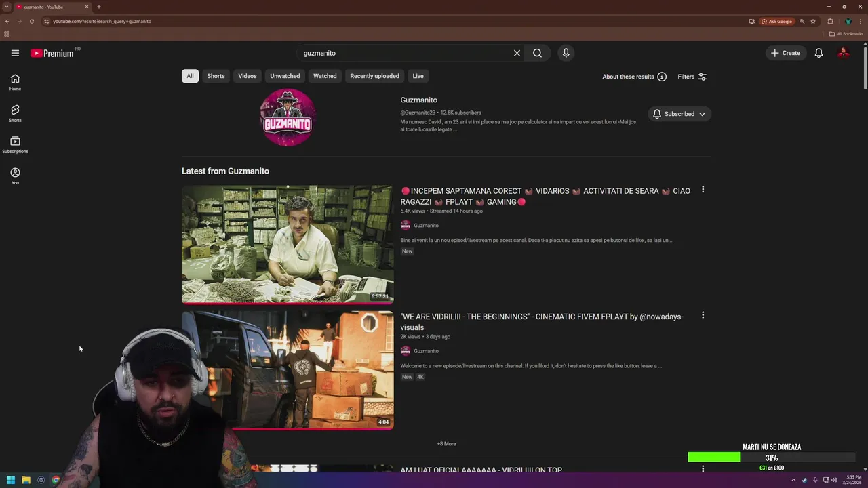868x488 pixels.
Task: Open "WE ARE VIDRILIII - THE BEGINNINGS" video title
Action: (541, 322)
